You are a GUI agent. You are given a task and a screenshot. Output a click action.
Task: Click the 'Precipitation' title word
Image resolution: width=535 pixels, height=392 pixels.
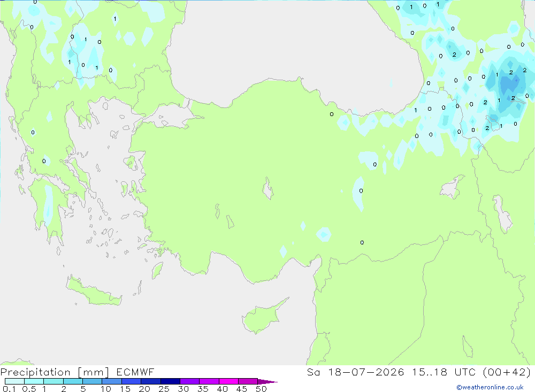35,372
